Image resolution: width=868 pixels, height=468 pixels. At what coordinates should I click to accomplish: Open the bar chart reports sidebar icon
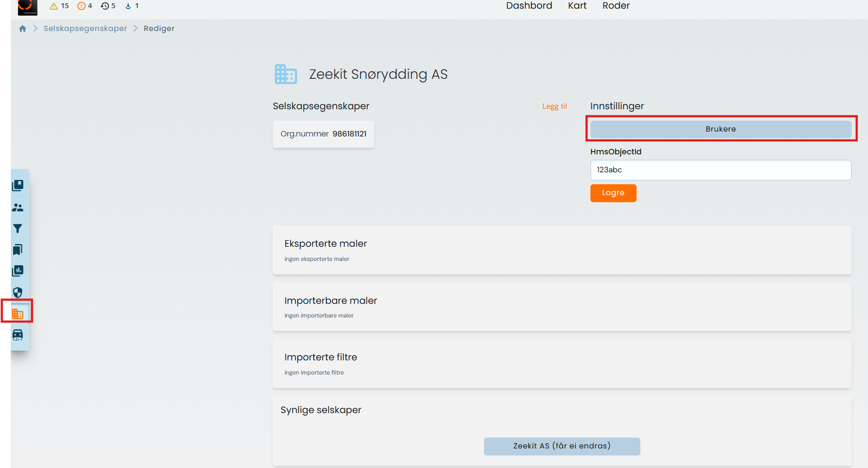(18, 271)
